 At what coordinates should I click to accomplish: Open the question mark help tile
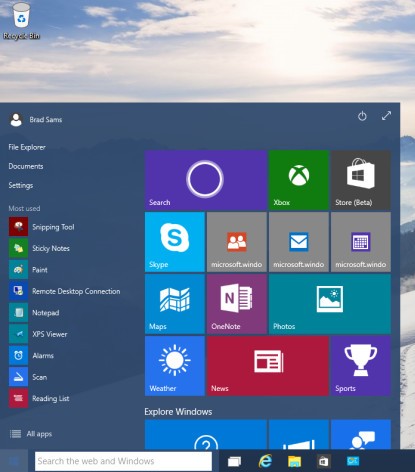pos(206,434)
